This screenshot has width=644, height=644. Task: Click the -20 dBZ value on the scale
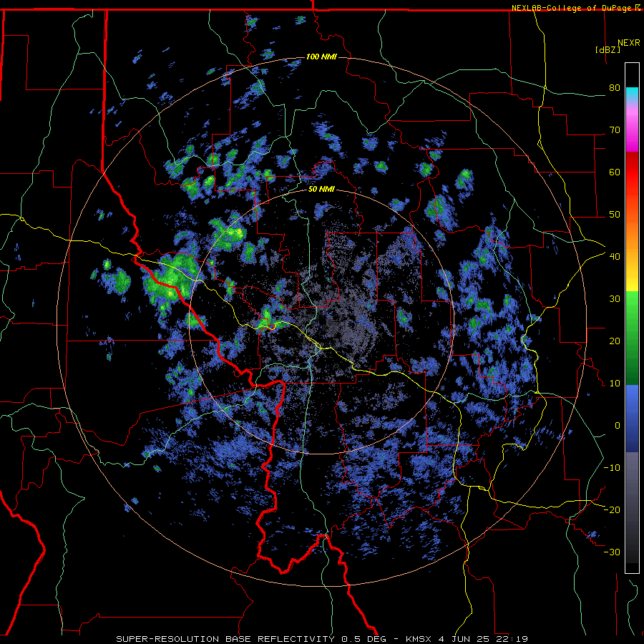point(612,509)
